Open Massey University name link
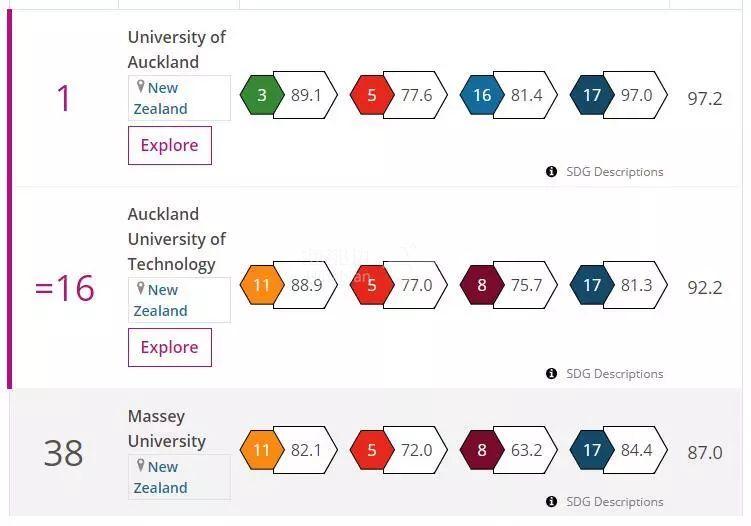The height and width of the screenshot is (526, 751). coord(167,428)
